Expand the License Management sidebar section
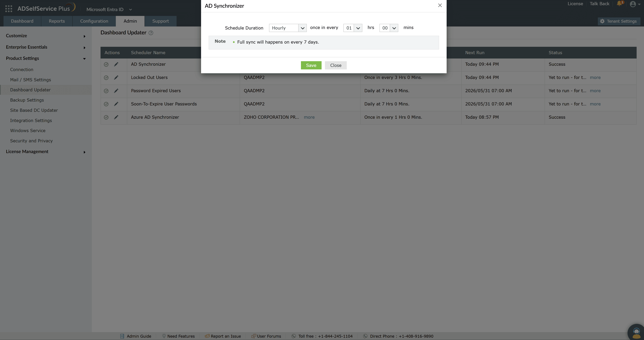This screenshot has height=340, width=644. pyautogui.click(x=46, y=152)
